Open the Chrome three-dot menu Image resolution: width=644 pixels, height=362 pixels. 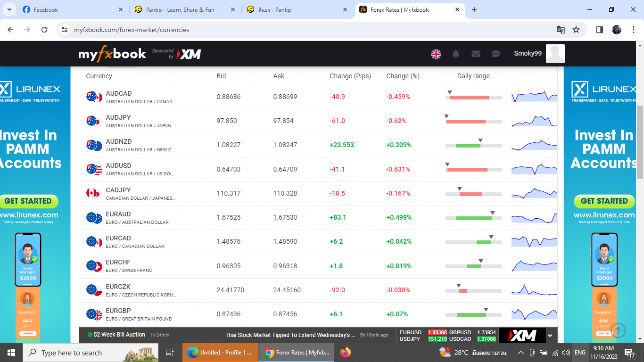point(633,30)
